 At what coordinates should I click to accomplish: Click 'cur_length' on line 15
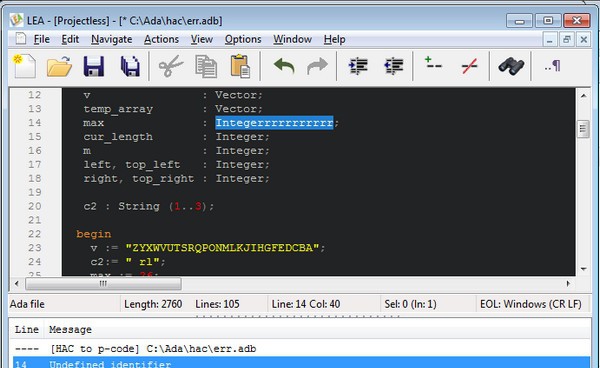coord(118,137)
